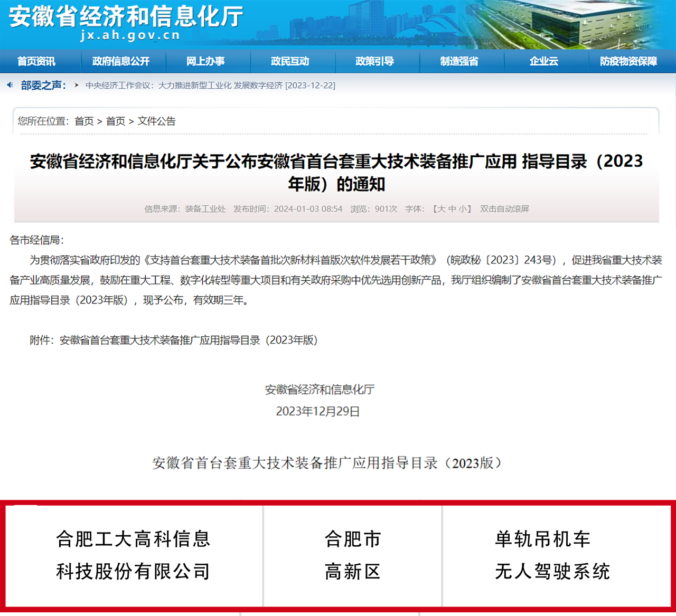
Task: Open the 政府信息公开 menu
Action: coord(122,61)
